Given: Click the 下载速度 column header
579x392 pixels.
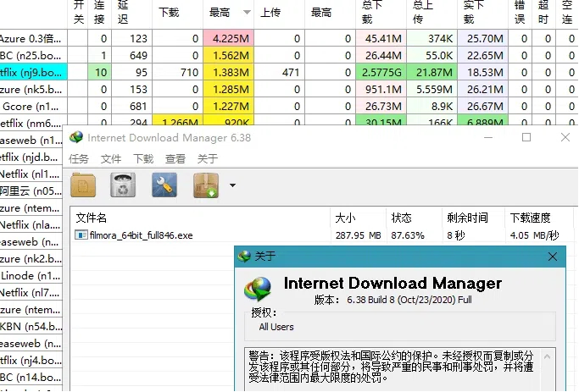Looking at the screenshot, I should pos(540,218).
